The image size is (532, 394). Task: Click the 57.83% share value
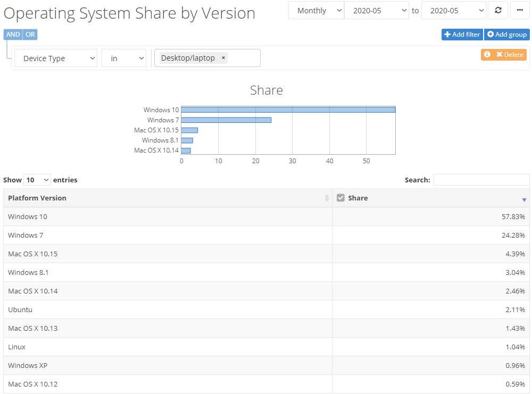tap(513, 216)
